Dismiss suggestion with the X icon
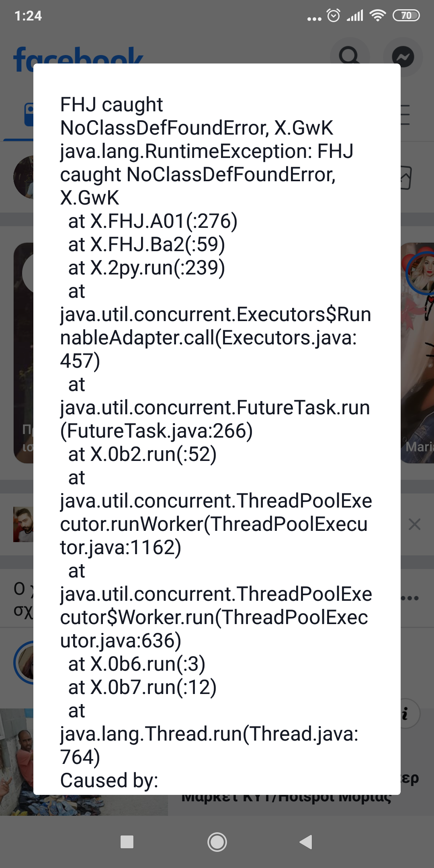434x868 pixels. (x=414, y=524)
